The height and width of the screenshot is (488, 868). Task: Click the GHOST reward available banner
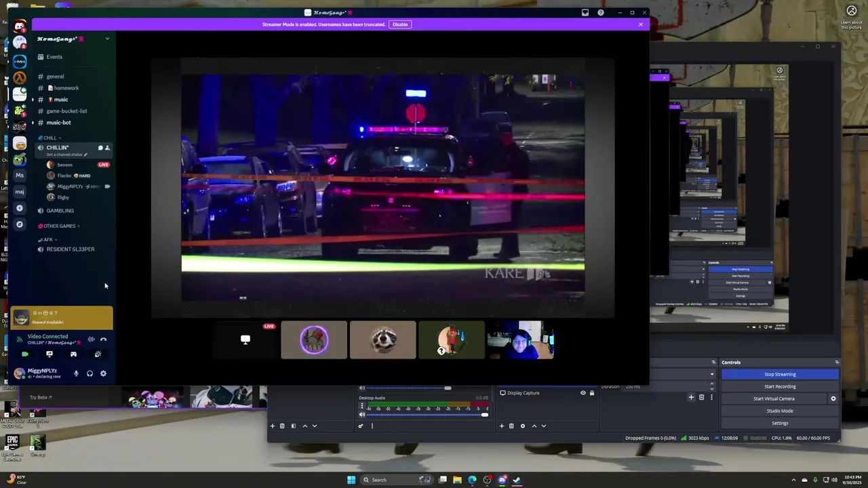62,317
